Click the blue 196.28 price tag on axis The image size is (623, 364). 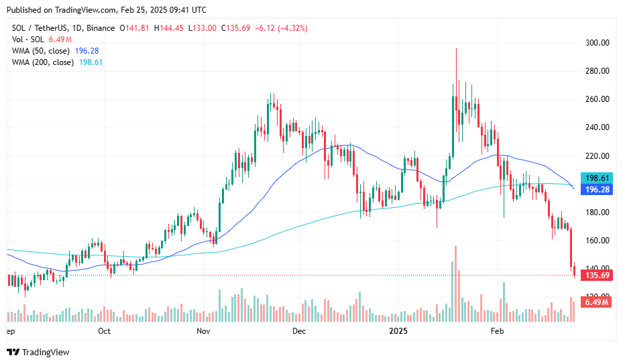click(597, 189)
